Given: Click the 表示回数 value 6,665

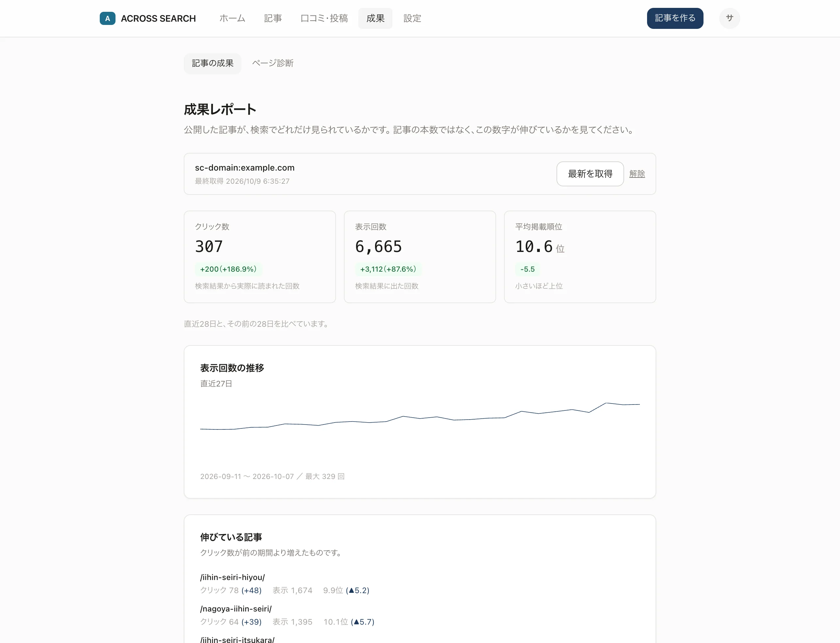Looking at the screenshot, I should (x=378, y=246).
